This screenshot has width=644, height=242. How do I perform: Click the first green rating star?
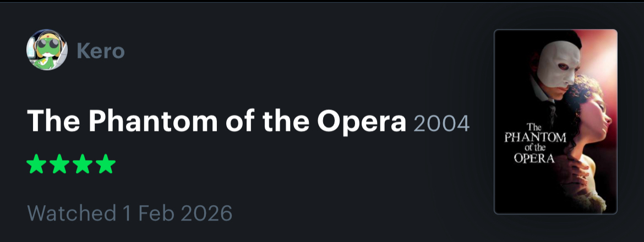pyautogui.click(x=36, y=164)
